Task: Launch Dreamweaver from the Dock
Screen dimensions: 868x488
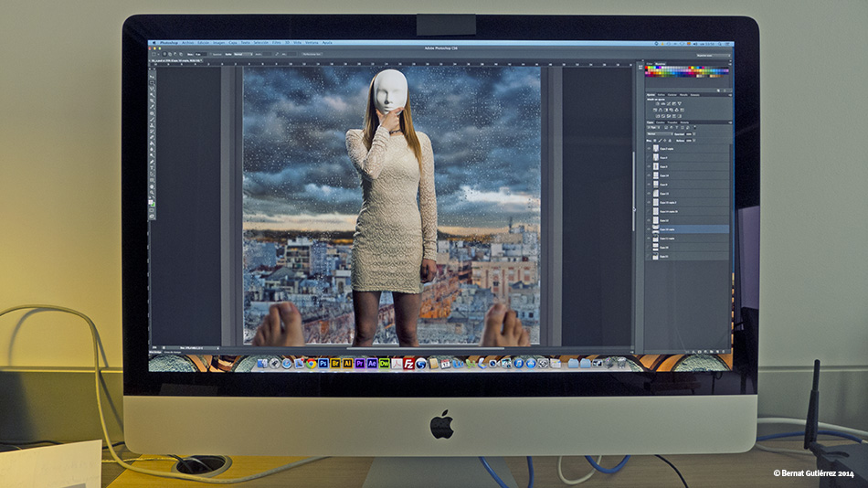Action: [x=384, y=364]
